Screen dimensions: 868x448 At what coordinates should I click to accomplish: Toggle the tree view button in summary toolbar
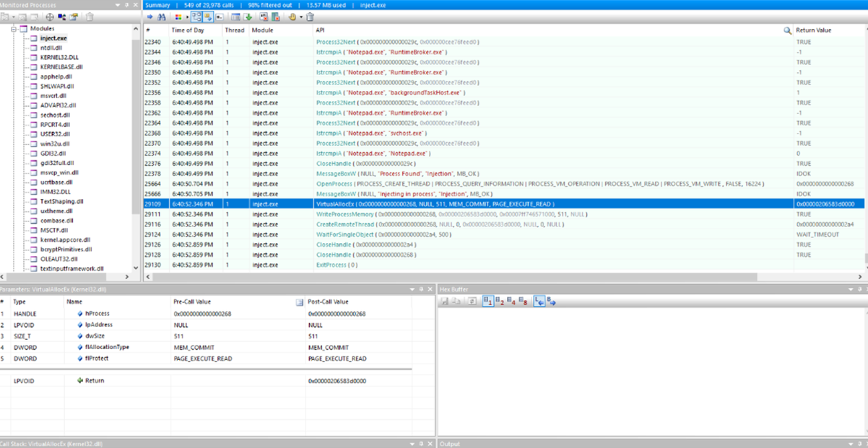(x=196, y=17)
